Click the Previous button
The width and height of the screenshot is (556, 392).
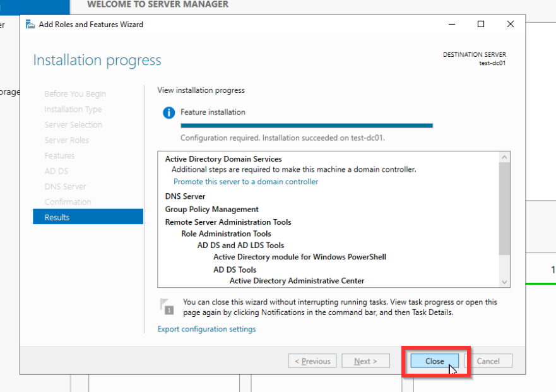click(312, 361)
